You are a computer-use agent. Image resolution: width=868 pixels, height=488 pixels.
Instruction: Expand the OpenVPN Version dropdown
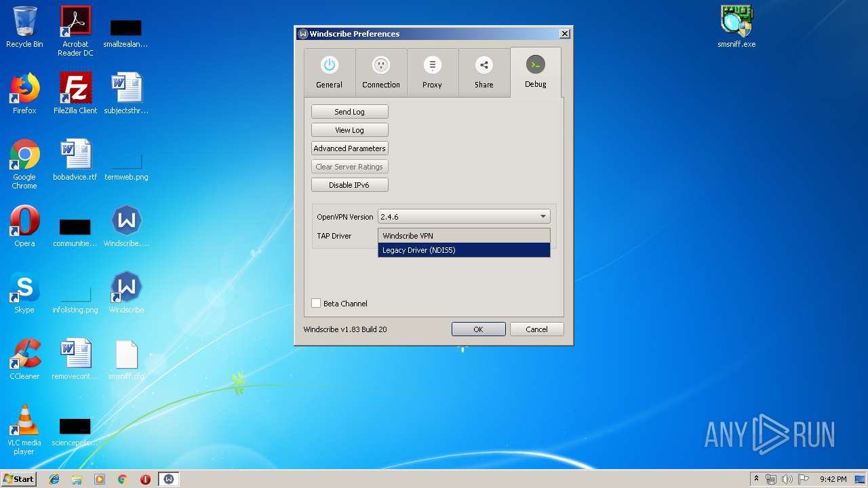(464, 217)
